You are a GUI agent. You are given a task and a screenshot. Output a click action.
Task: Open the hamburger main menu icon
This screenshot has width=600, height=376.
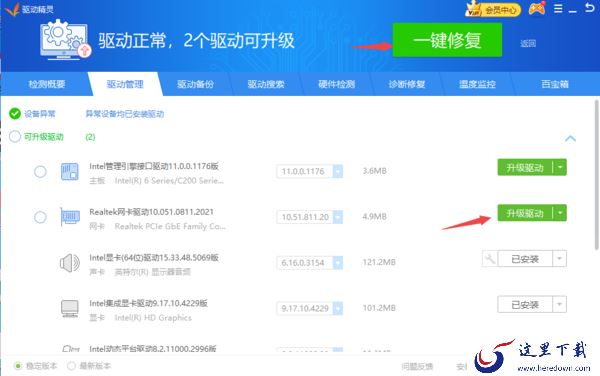point(558,8)
